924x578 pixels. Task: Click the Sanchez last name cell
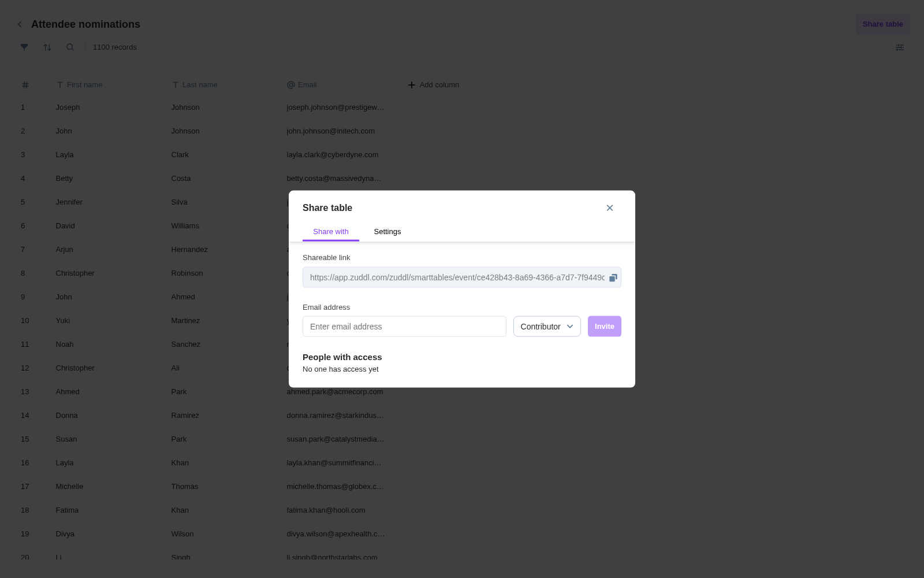(222, 344)
